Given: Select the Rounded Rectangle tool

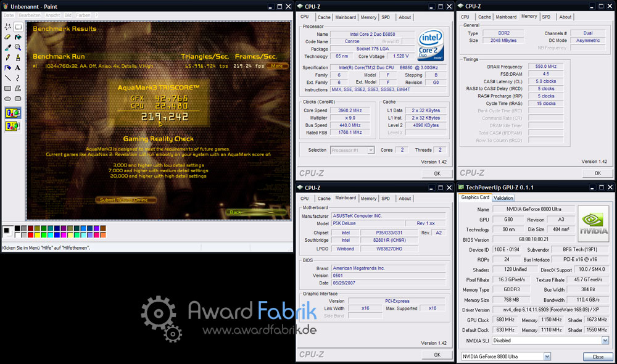Looking at the screenshot, I should pyautogui.click(x=18, y=98).
